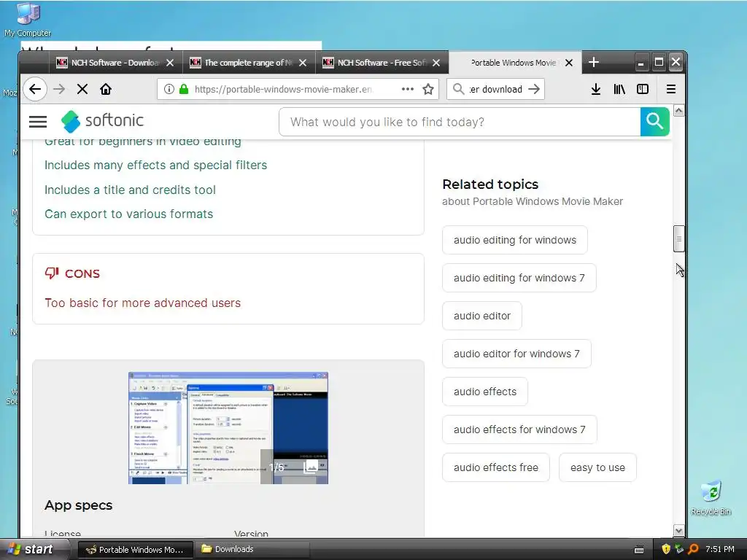Viewport: 747px width, 560px height.
Task: Select topic 'audio editing for windows'
Action: (x=514, y=240)
